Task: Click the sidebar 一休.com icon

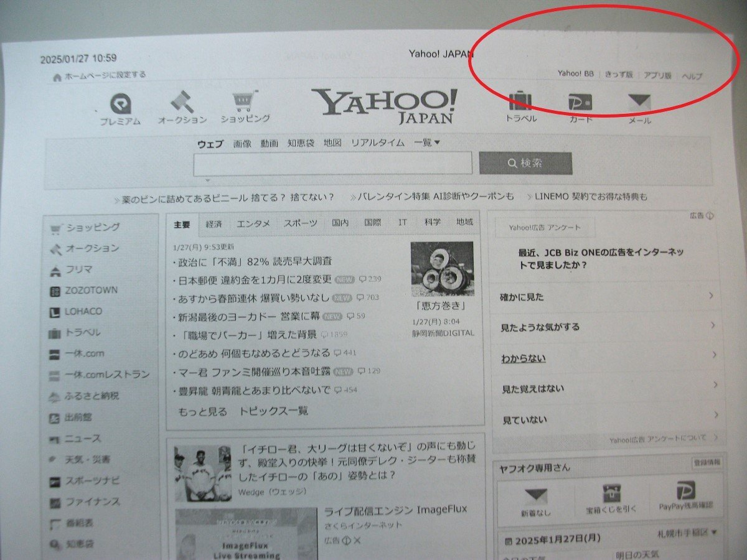Action: (55, 355)
